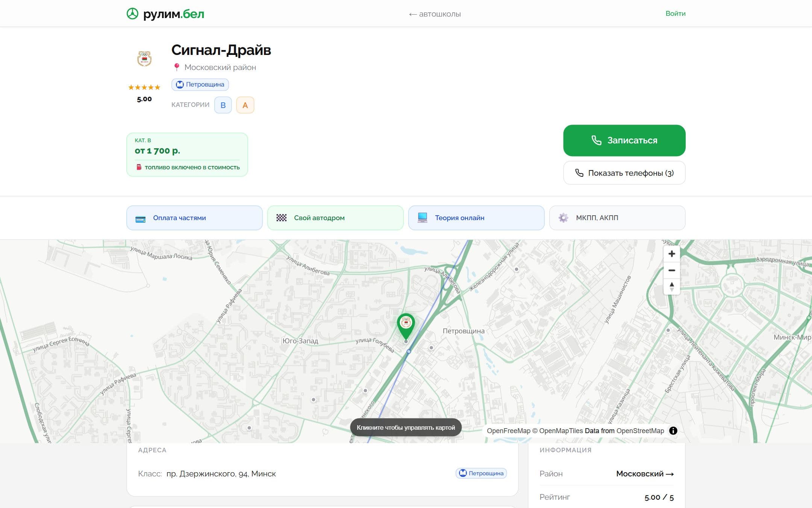Click the Кликните чтобы управлять картой overlay
Viewport: 812px width, 508px height.
pyautogui.click(x=406, y=427)
